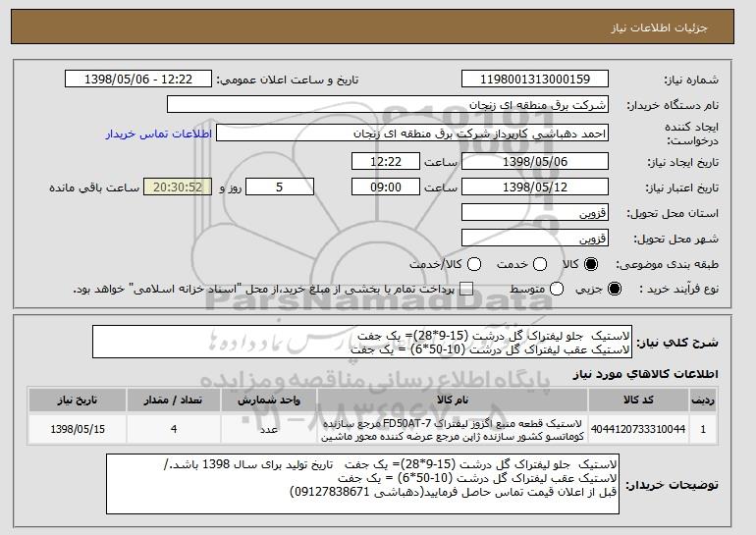This screenshot has height=535, width=756.
Task: Click the ردیف column header
Action: point(703,401)
